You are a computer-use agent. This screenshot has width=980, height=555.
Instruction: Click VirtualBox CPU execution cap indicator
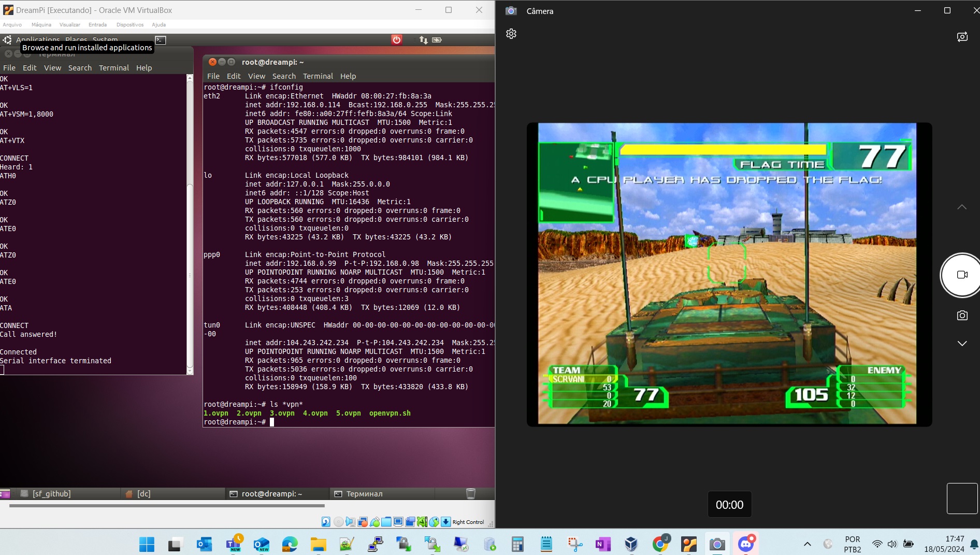422,522
